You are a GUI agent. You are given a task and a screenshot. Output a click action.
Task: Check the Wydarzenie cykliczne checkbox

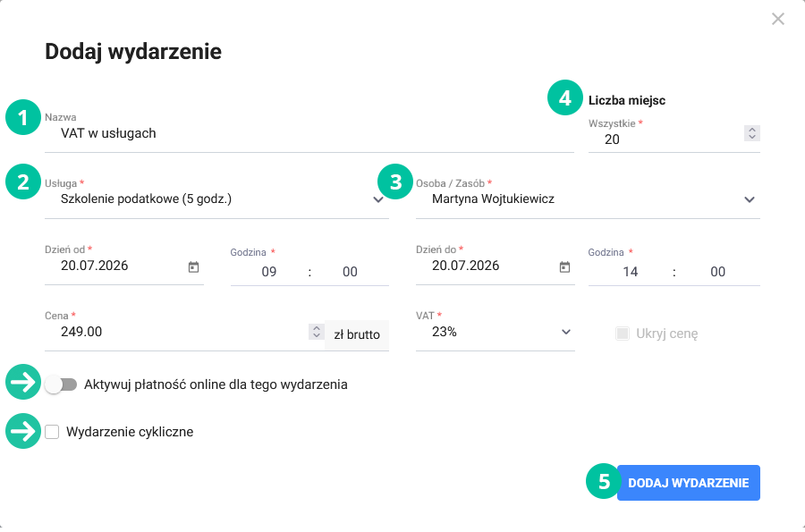[52, 432]
